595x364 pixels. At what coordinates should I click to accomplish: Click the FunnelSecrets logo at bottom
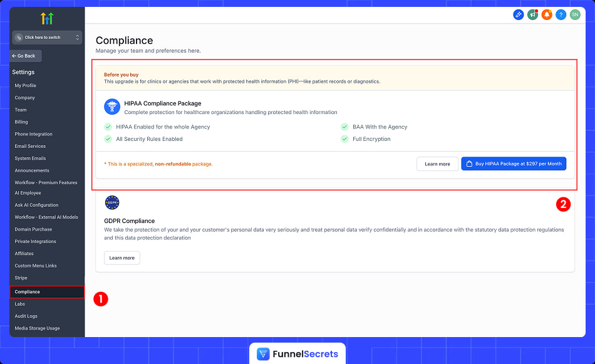(x=297, y=353)
